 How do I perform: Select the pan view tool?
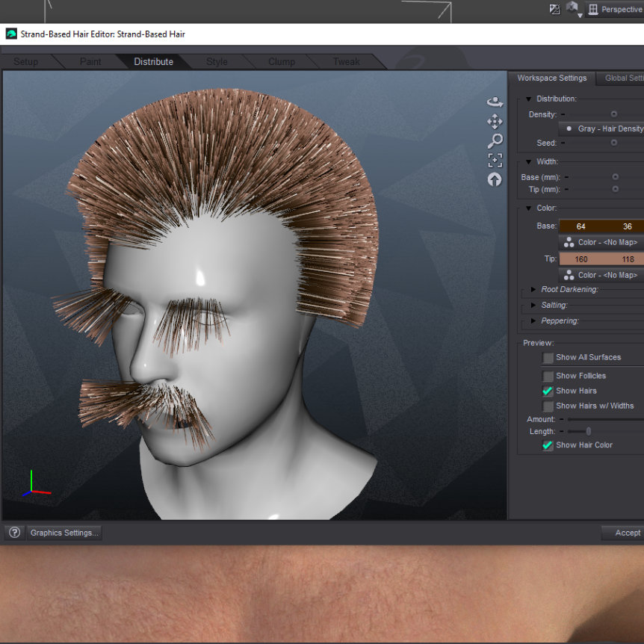coord(495,121)
